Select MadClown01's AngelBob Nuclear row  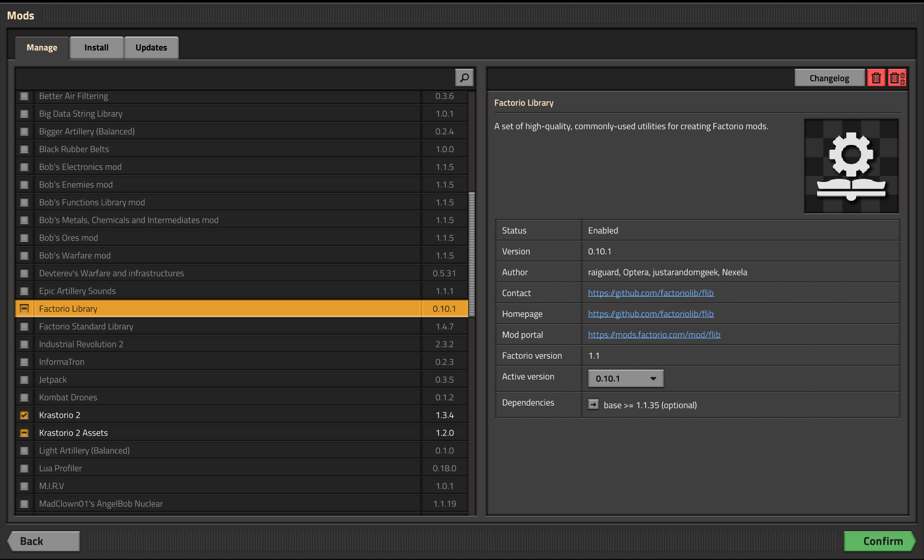click(x=241, y=504)
